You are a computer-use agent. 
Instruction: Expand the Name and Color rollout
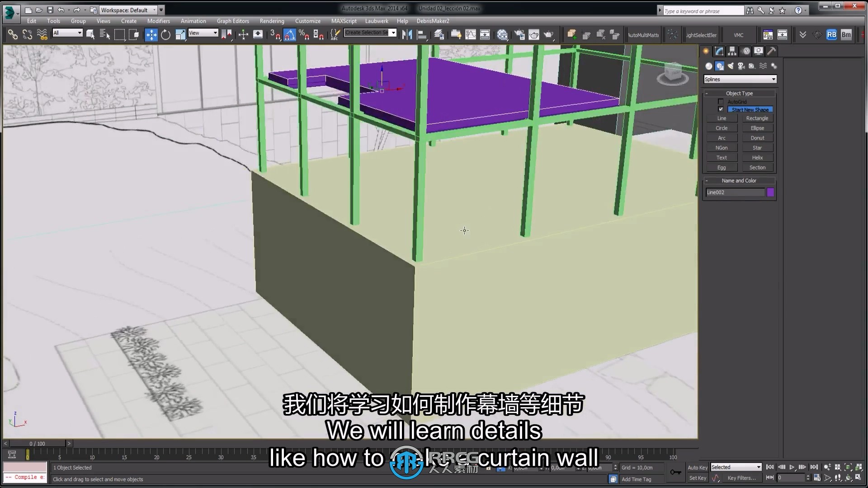click(739, 180)
